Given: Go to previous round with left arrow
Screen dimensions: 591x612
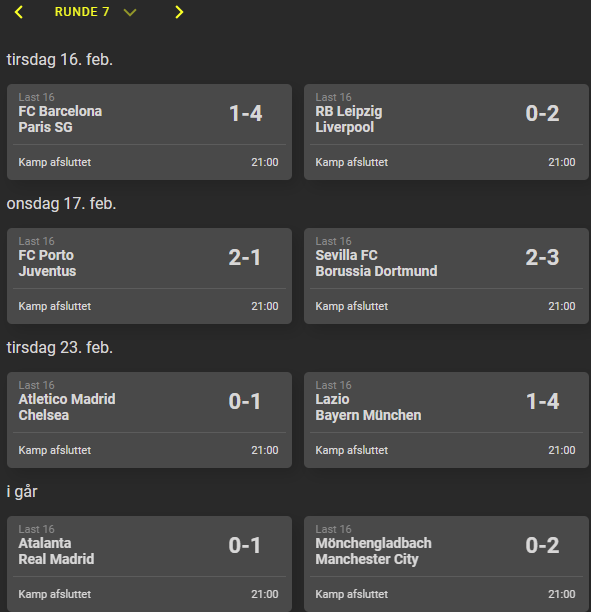Looking at the screenshot, I should [x=19, y=12].
